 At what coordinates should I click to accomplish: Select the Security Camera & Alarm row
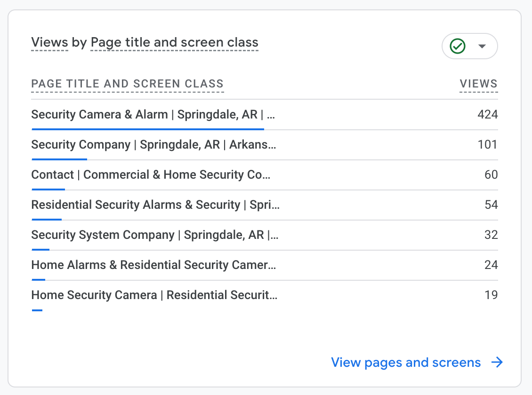click(x=153, y=114)
